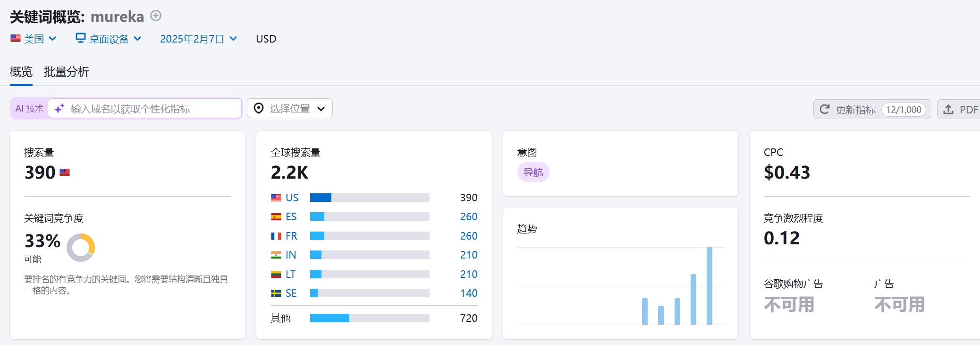Screen dimensions: 980x345
Task: Click the refresh icon for updating metrics
Action: point(825,110)
